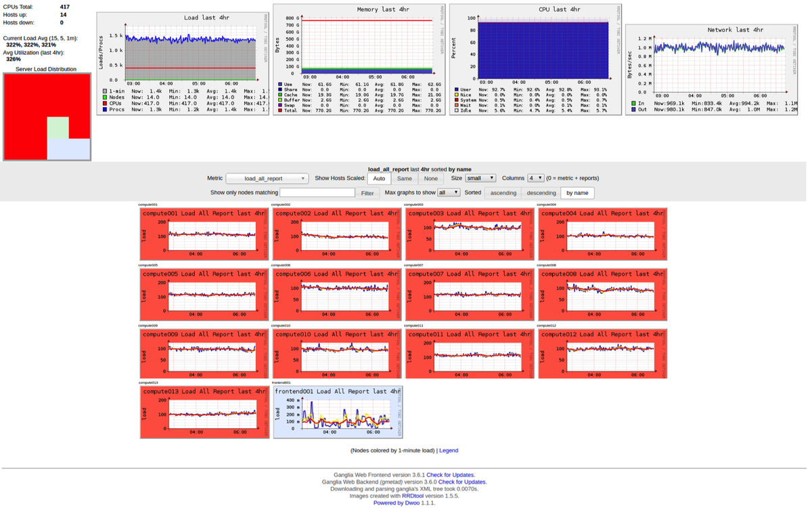Select Same host scaling
The height and width of the screenshot is (508, 812).
tap(405, 179)
